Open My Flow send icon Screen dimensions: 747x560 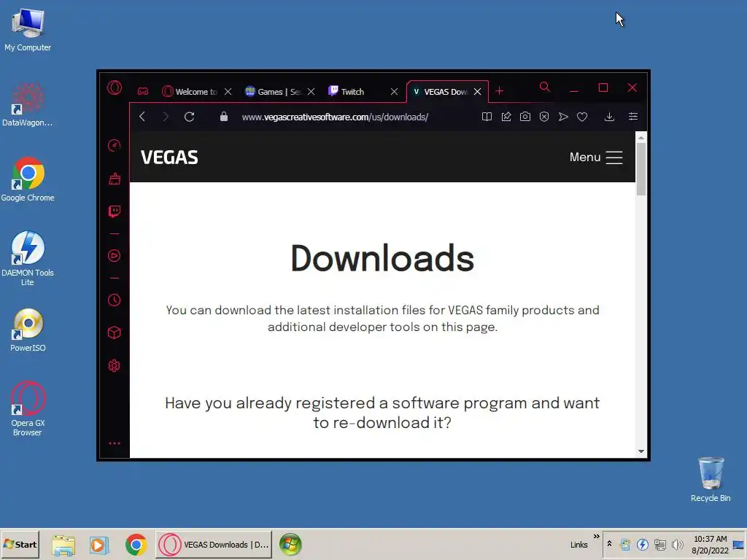pos(563,117)
